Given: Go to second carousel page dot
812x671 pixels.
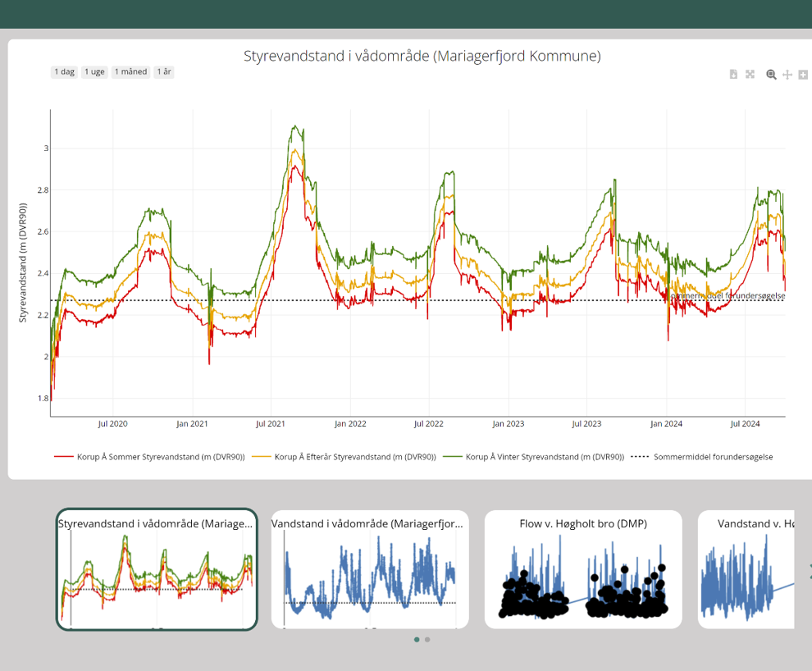Looking at the screenshot, I should [x=427, y=640].
